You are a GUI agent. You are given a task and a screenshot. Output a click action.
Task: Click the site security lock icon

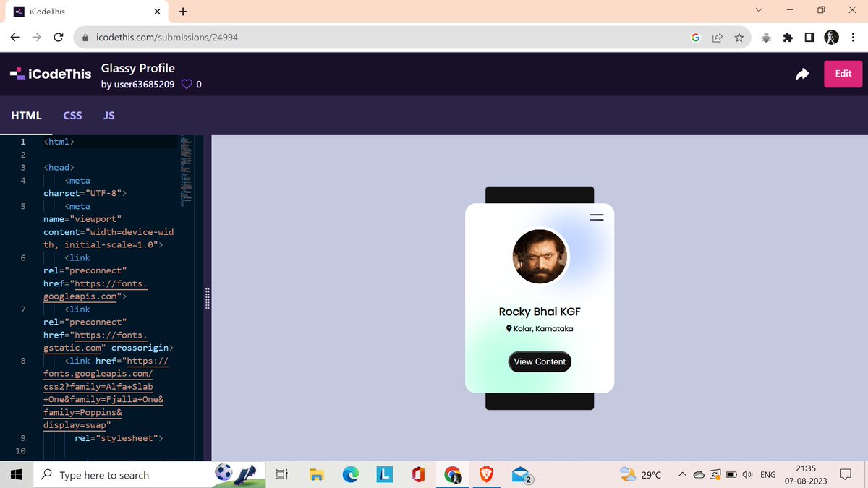point(85,37)
